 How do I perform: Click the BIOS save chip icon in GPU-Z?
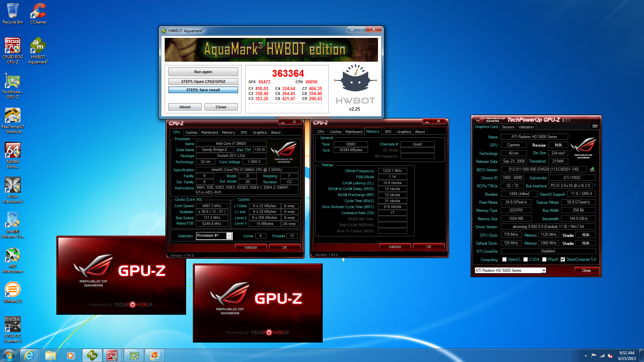coord(592,170)
